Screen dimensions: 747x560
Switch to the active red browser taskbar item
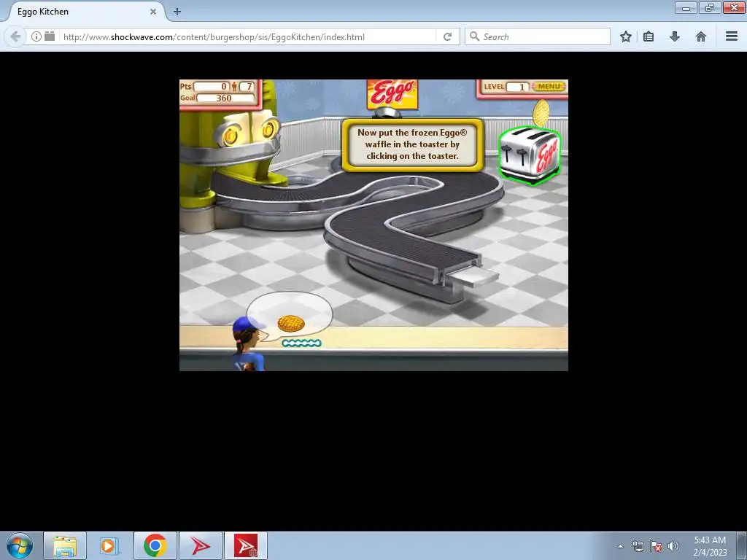click(245, 545)
